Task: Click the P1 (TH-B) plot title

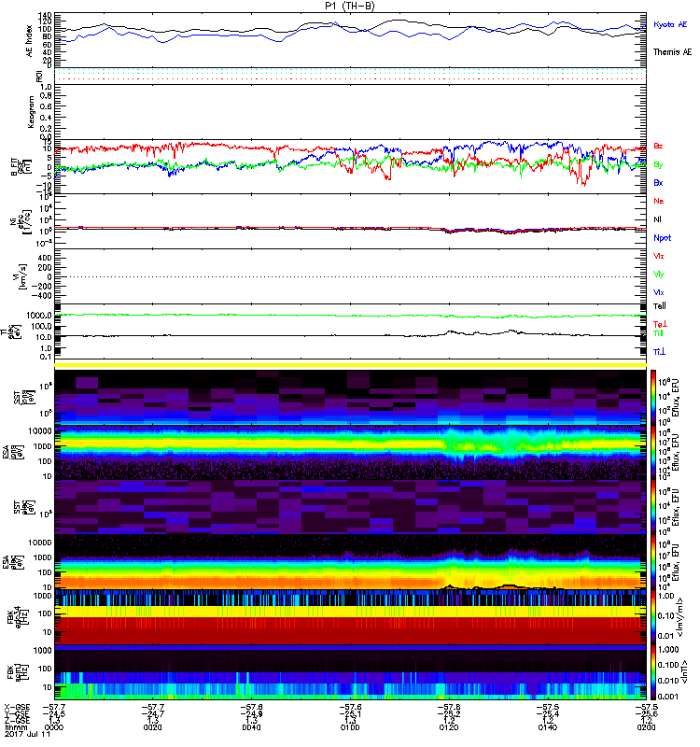Action: tap(350, 6)
